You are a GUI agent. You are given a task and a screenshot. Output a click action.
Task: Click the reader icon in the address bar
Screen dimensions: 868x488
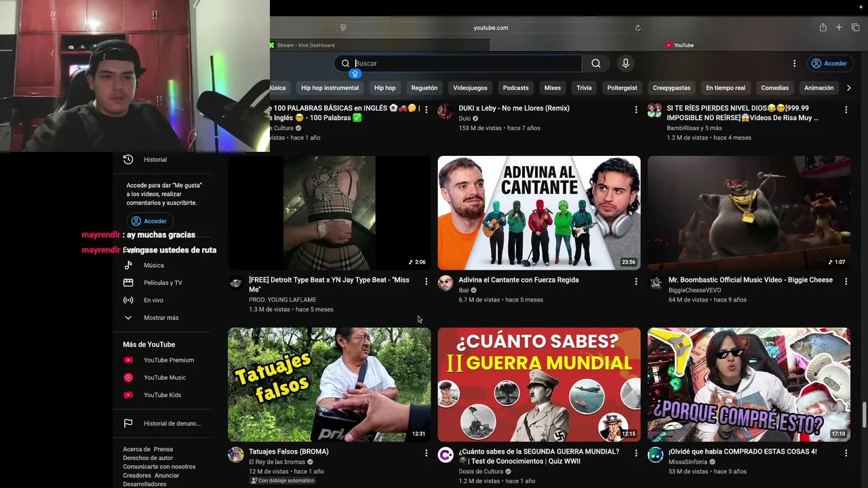click(x=343, y=28)
